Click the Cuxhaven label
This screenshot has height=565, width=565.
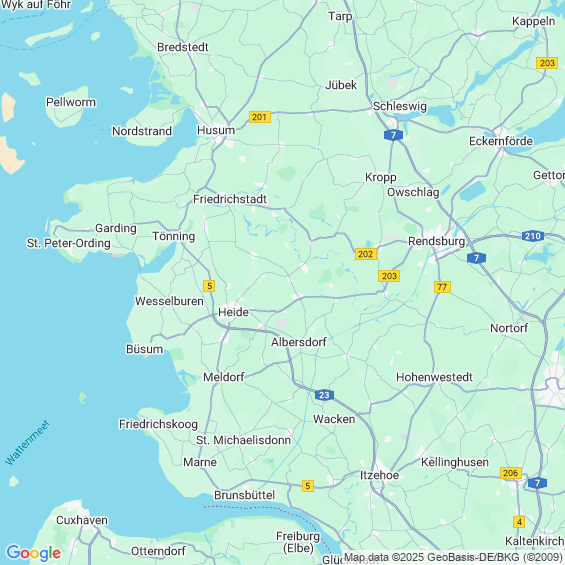click(82, 520)
